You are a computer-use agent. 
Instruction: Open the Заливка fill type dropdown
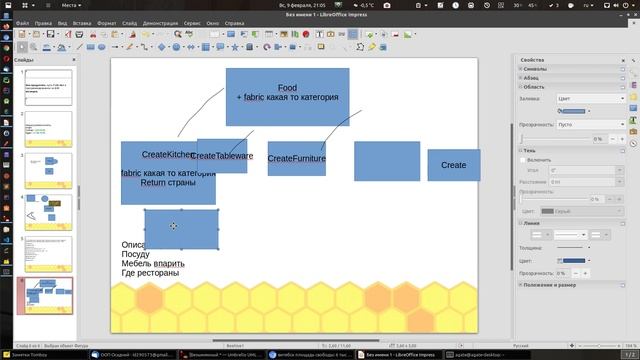point(591,98)
